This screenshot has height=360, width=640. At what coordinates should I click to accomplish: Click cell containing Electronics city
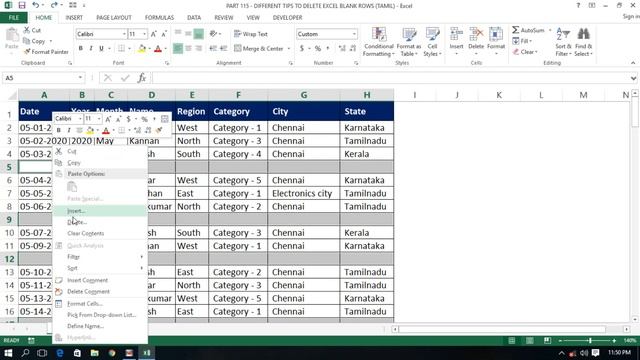click(304, 193)
